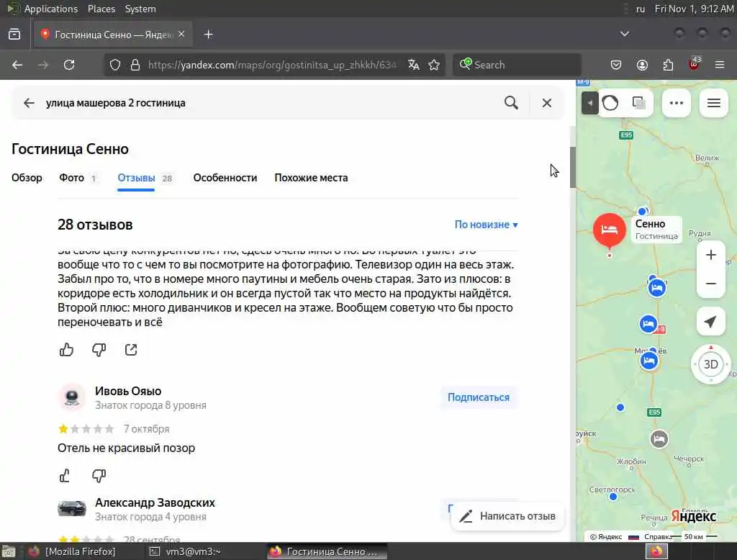Close the Гостиница Сенно tab
737x560 pixels.
click(x=181, y=34)
